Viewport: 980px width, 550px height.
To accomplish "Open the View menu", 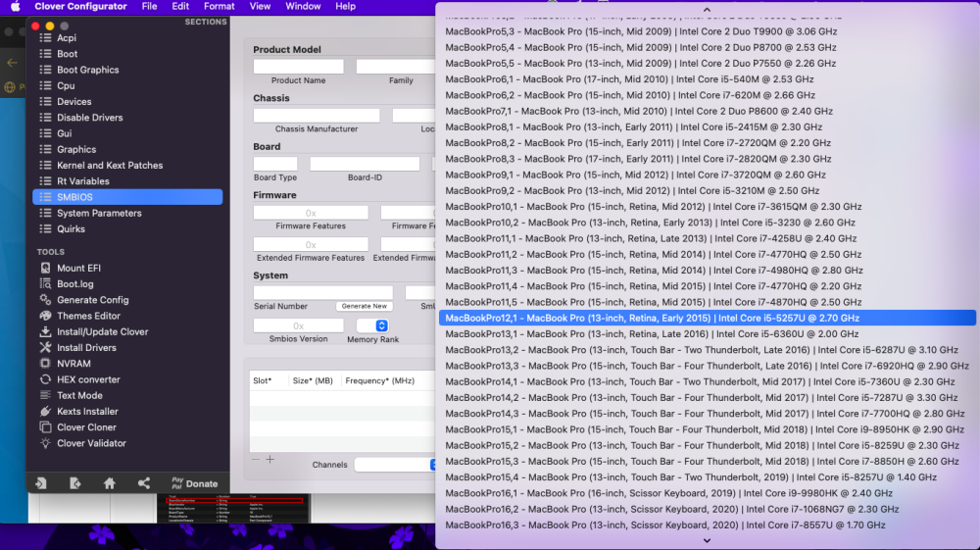I will (x=260, y=6).
